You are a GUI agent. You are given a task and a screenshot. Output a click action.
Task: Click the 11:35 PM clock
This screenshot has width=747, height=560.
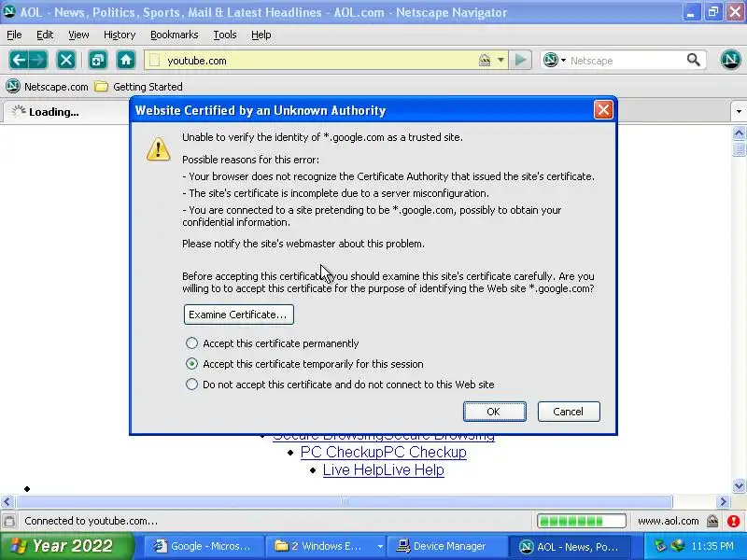(x=712, y=546)
